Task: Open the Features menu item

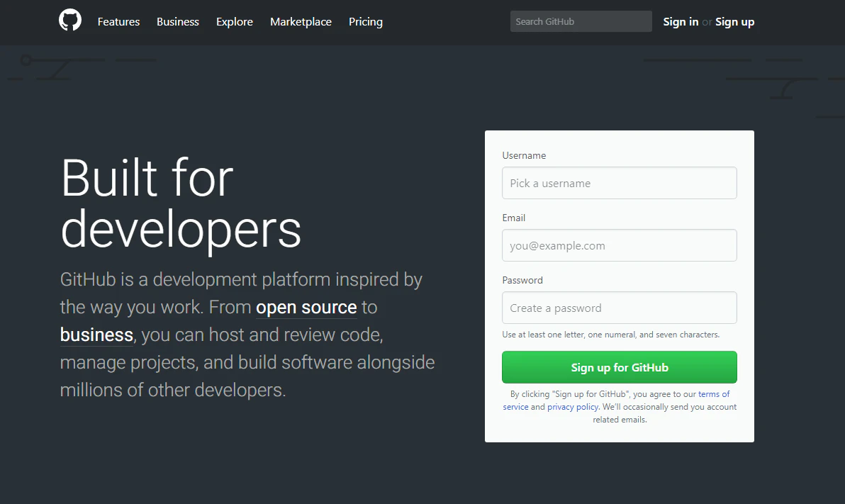Action: pyautogui.click(x=118, y=21)
